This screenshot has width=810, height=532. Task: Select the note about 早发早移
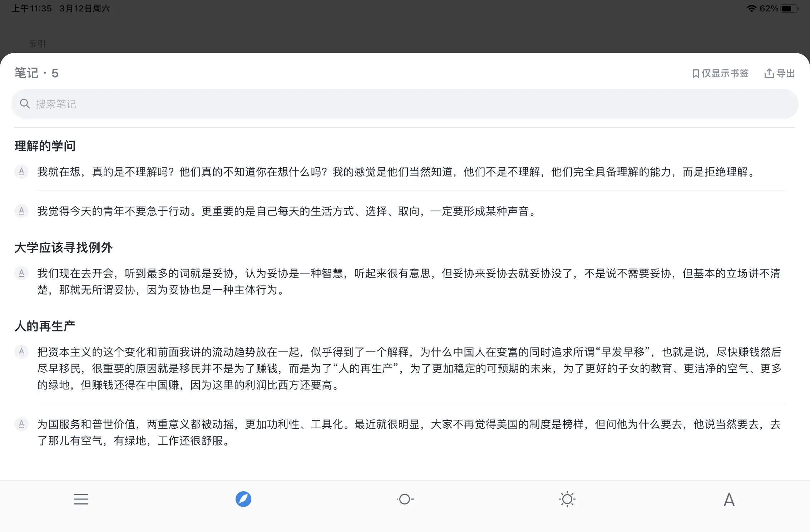click(409, 368)
